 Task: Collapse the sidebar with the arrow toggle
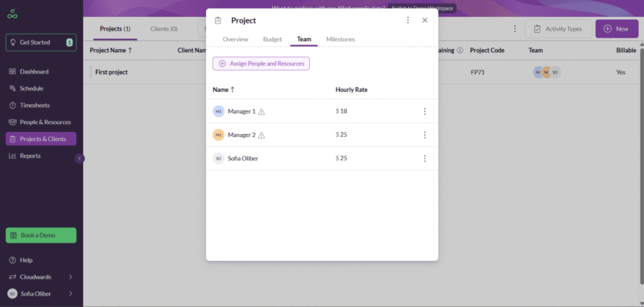80,158
